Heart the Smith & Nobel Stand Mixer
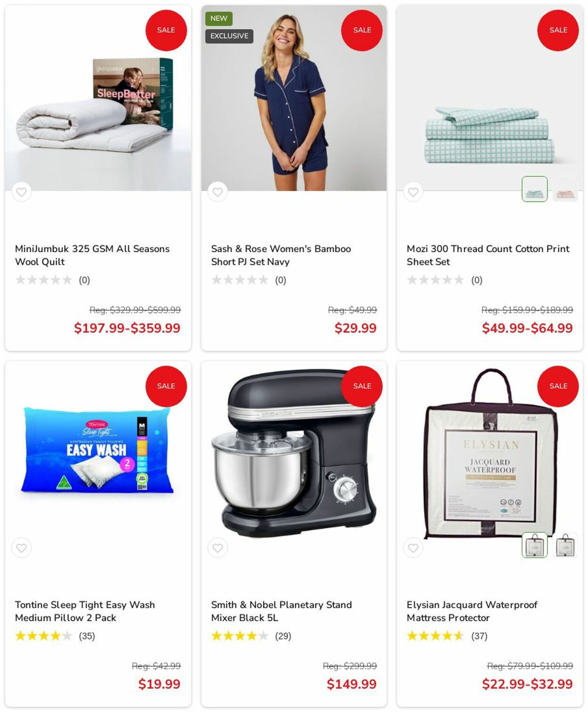This screenshot has width=588, height=712. coord(218,548)
